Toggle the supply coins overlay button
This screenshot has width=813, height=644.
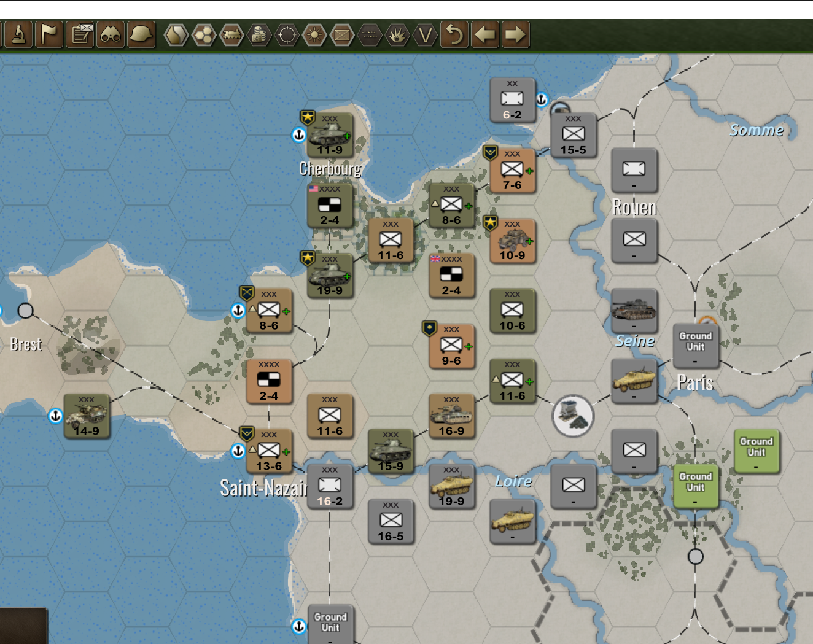[260, 35]
